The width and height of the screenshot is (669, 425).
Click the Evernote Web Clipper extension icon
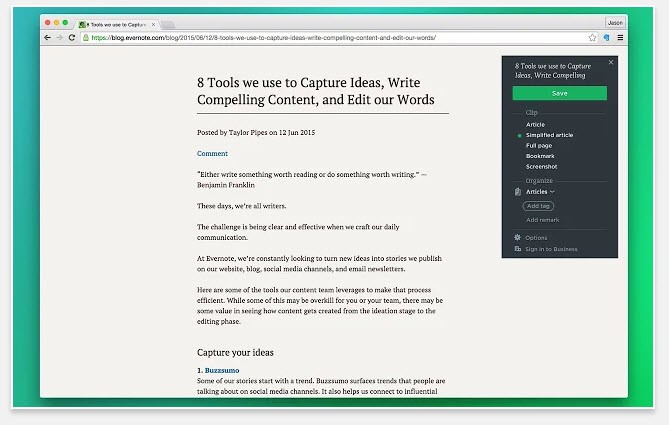(606, 38)
